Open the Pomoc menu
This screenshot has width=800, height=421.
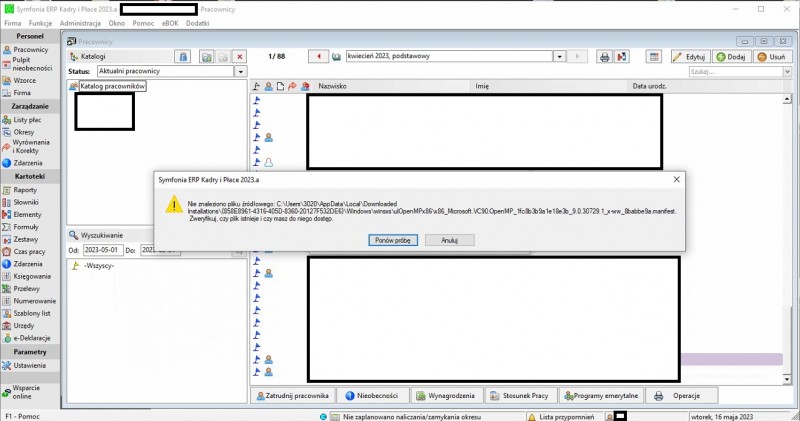[x=143, y=23]
